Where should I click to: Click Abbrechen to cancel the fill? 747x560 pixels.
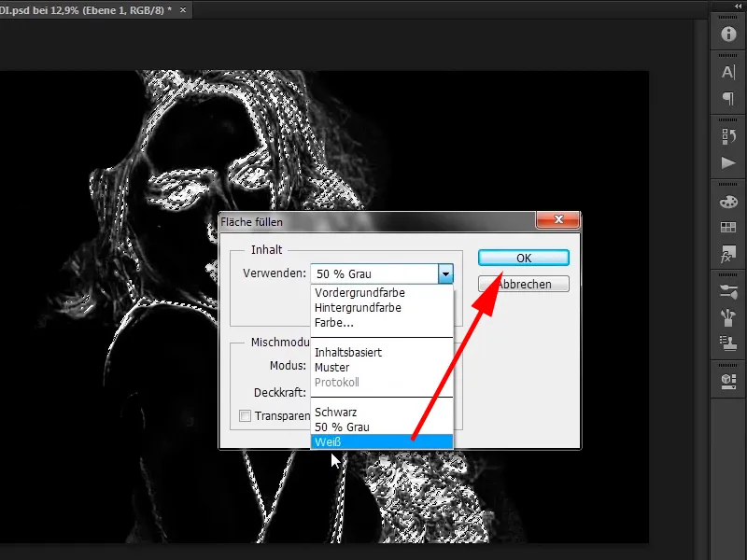coord(524,284)
